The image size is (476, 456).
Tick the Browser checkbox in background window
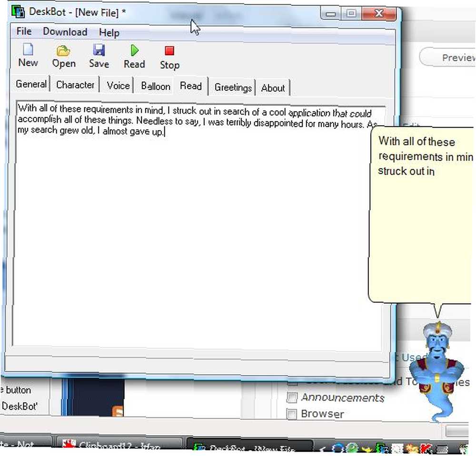(292, 414)
